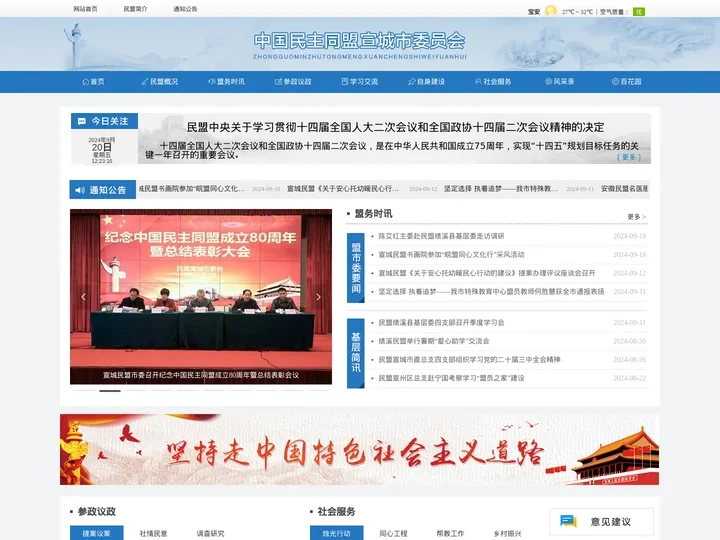Viewport: 720px width, 540px height.
Task: Open news 民盟绩溪县基层委四支部召开季度学习会
Action: coord(441,323)
